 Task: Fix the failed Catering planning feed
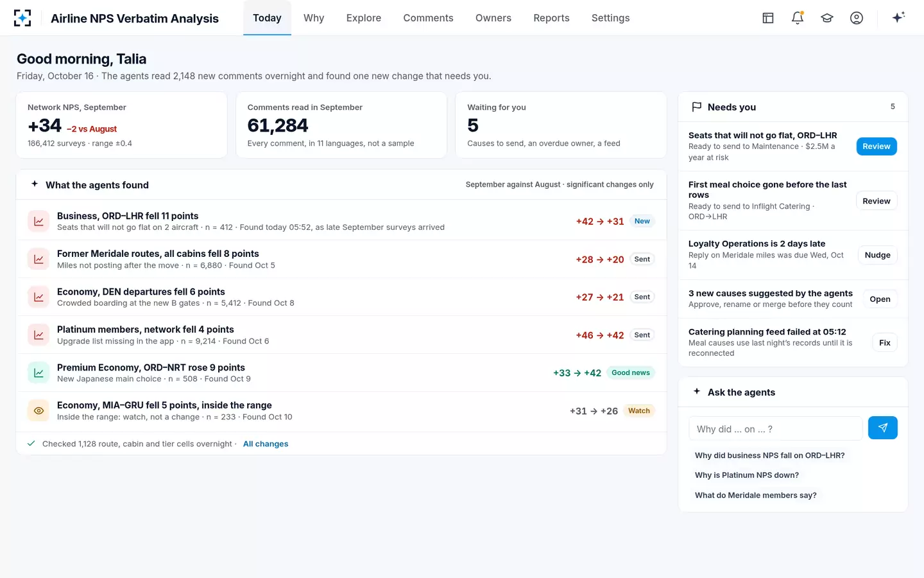885,343
